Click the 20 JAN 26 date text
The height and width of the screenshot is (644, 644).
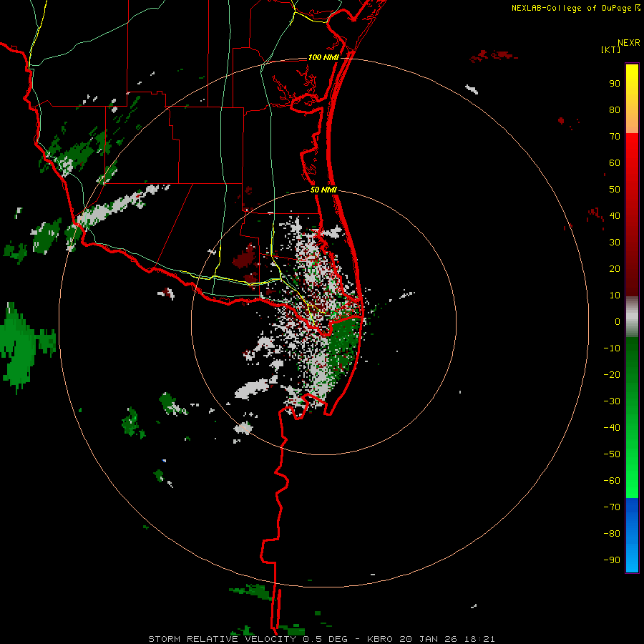coord(429,639)
